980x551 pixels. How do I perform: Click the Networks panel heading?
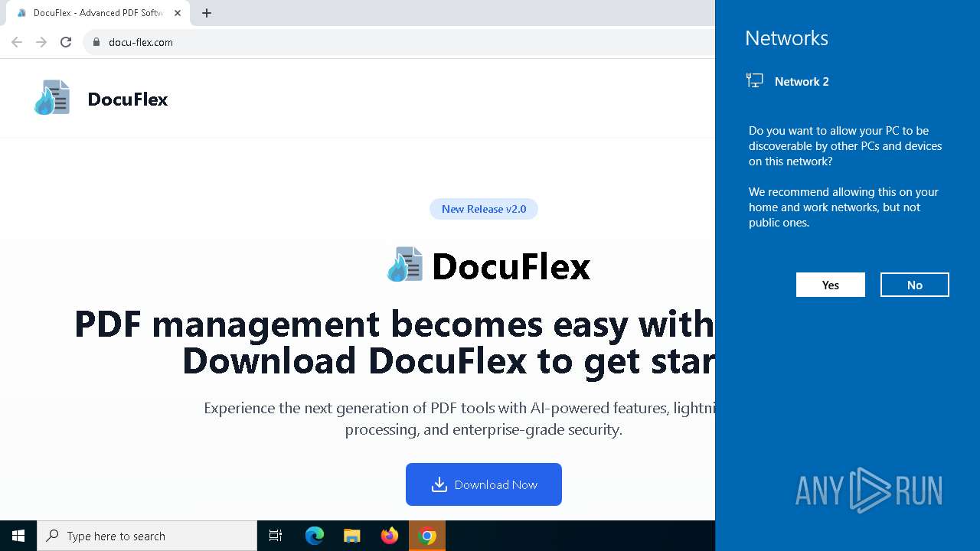pyautogui.click(x=786, y=38)
